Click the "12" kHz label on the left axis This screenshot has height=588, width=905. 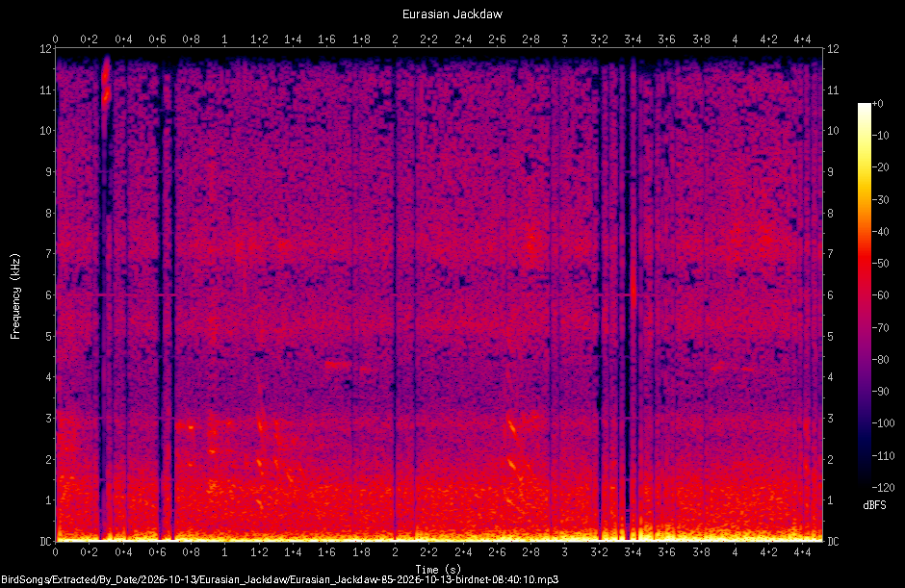click(x=45, y=48)
